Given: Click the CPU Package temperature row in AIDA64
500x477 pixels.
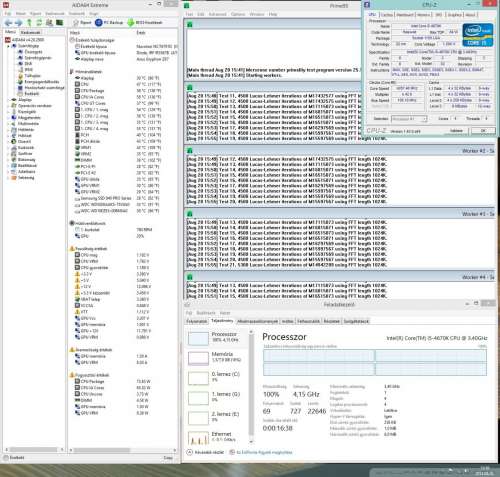Looking at the screenshot, I should coord(118,91).
